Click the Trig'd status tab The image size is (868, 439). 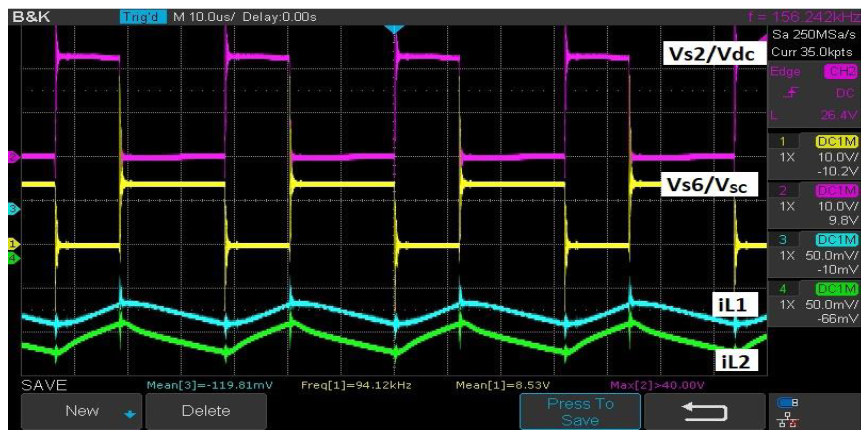[143, 17]
